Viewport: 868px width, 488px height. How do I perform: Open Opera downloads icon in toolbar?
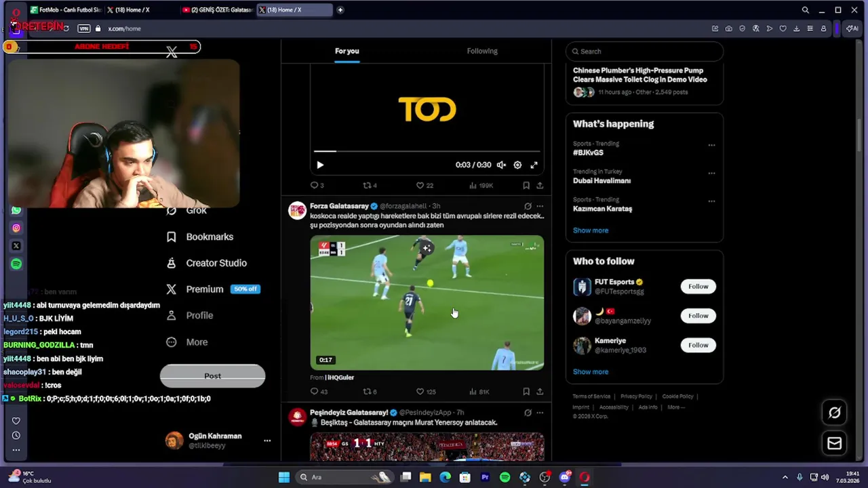796,28
